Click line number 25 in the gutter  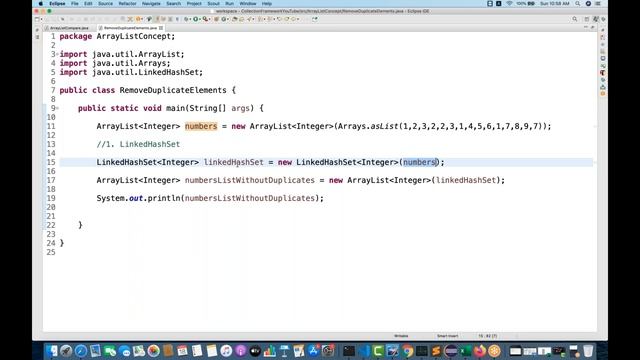(x=51, y=252)
